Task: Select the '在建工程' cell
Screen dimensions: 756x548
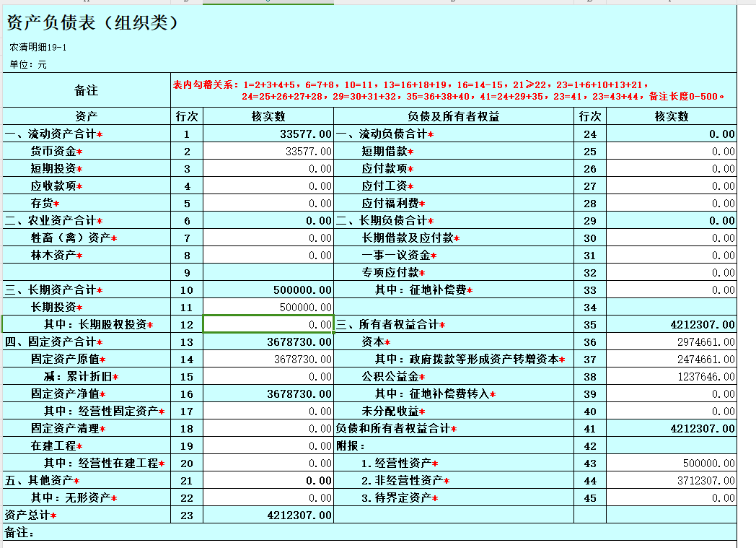Action: [x=87, y=446]
